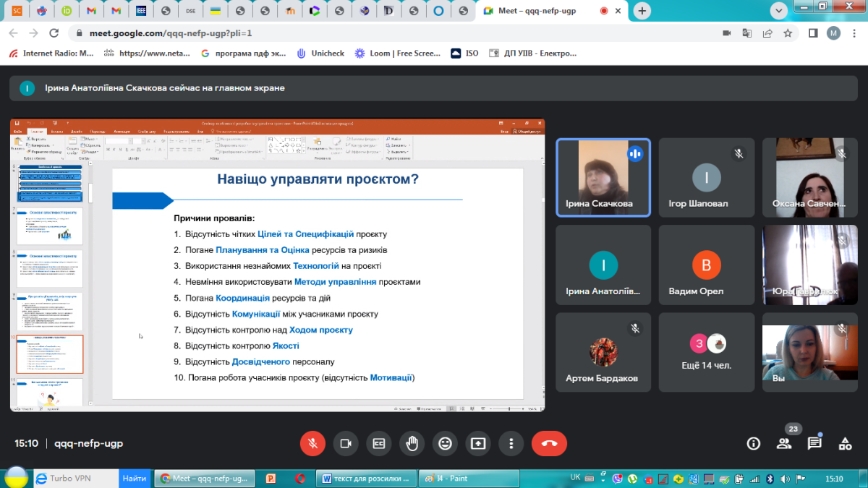The width and height of the screenshot is (868, 488).
Task: Show the participants list of 23 people
Action: click(784, 443)
